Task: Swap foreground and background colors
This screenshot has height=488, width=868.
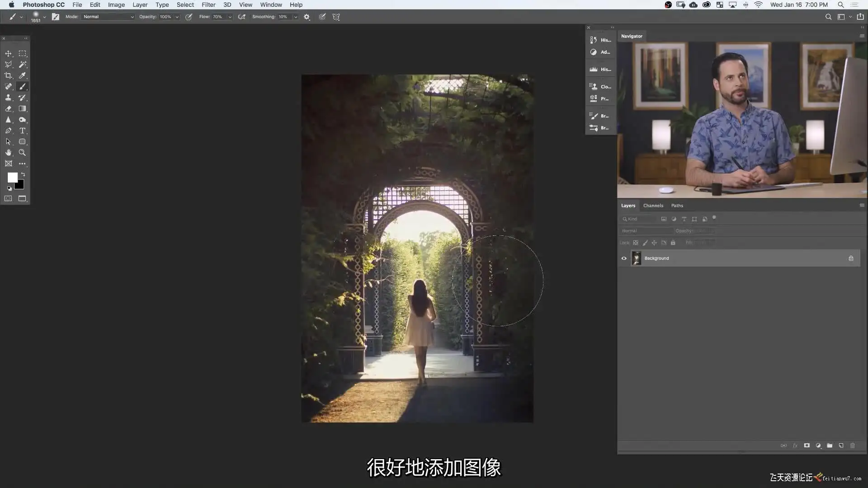Action: 23,174
